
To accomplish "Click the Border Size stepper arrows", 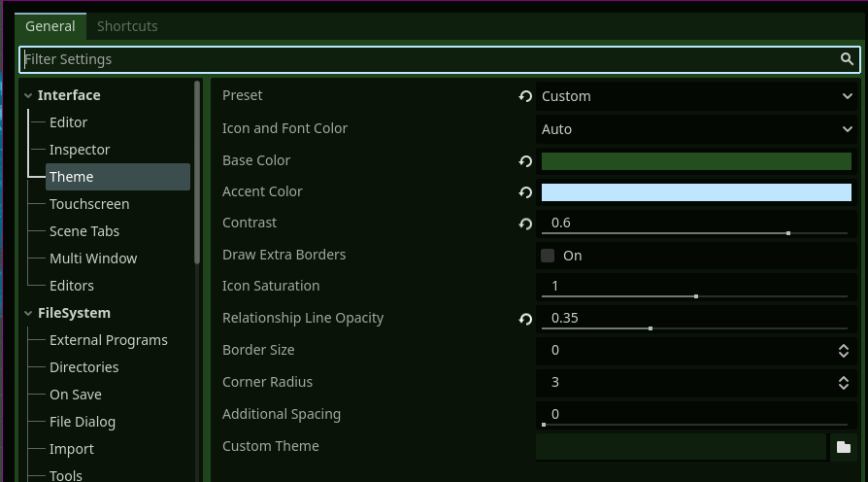I will pyautogui.click(x=843, y=351).
